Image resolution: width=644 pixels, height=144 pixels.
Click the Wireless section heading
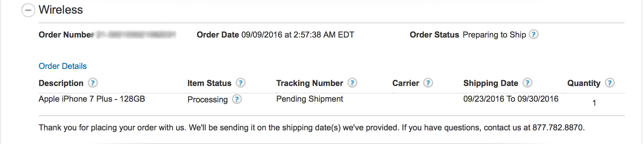click(x=61, y=10)
